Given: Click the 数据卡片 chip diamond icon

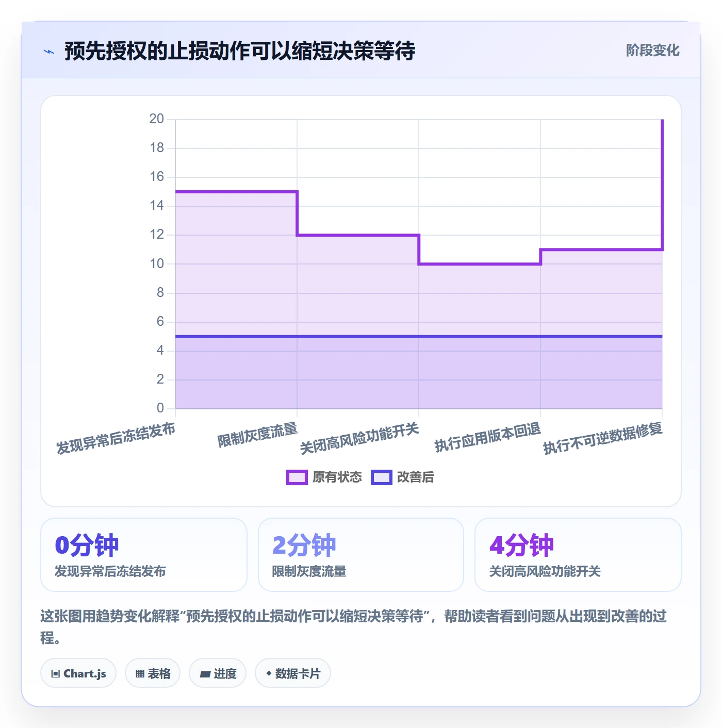Looking at the screenshot, I should coord(269,673).
